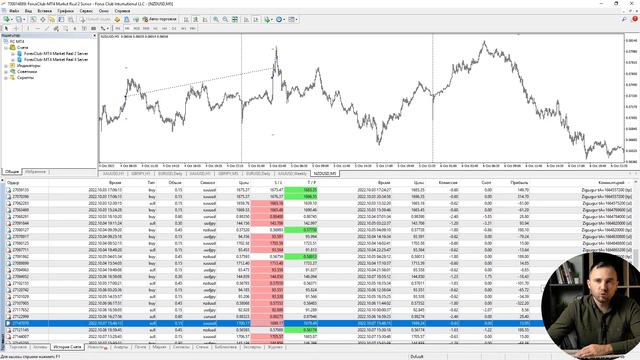Select the Trendline drawing tool
This screenshot has height=360, width=640.
tap(47, 28)
